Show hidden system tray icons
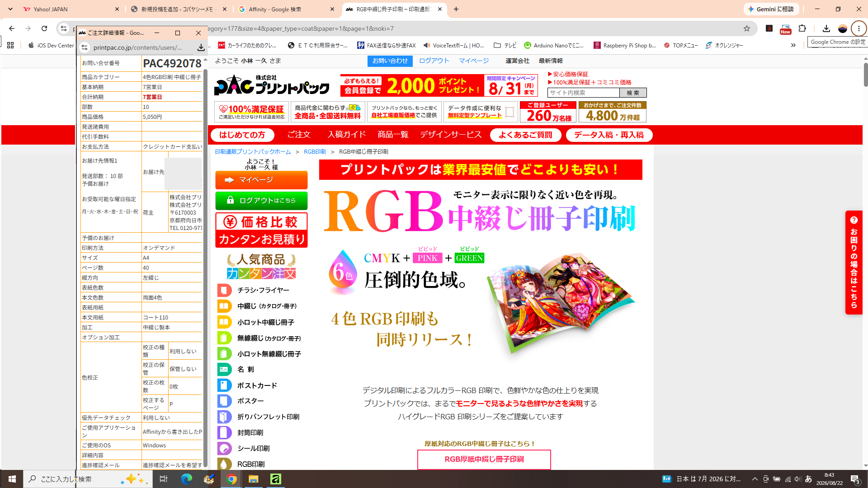 pyautogui.click(x=755, y=479)
